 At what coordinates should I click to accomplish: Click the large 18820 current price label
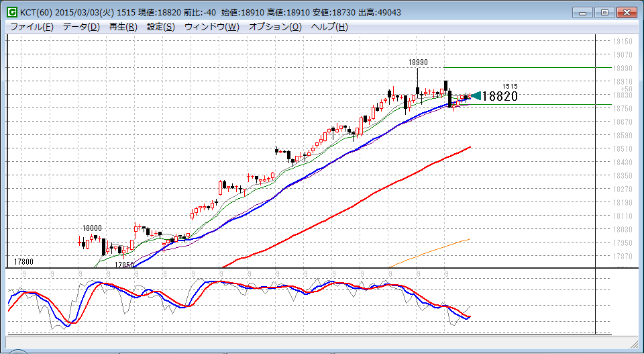500,97
